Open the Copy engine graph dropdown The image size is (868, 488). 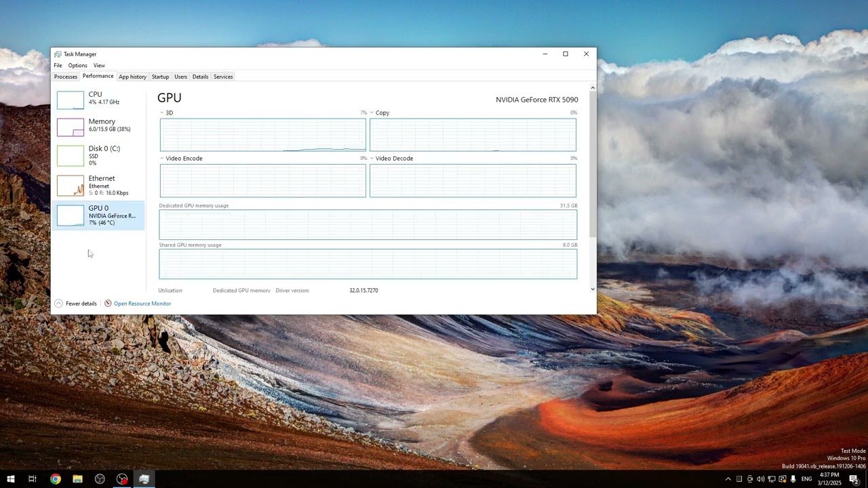[x=372, y=113]
